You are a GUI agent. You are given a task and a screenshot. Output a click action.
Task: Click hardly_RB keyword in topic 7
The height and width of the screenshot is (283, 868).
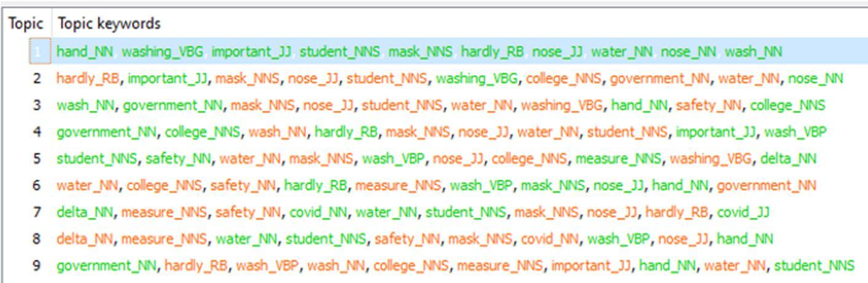pos(677,212)
